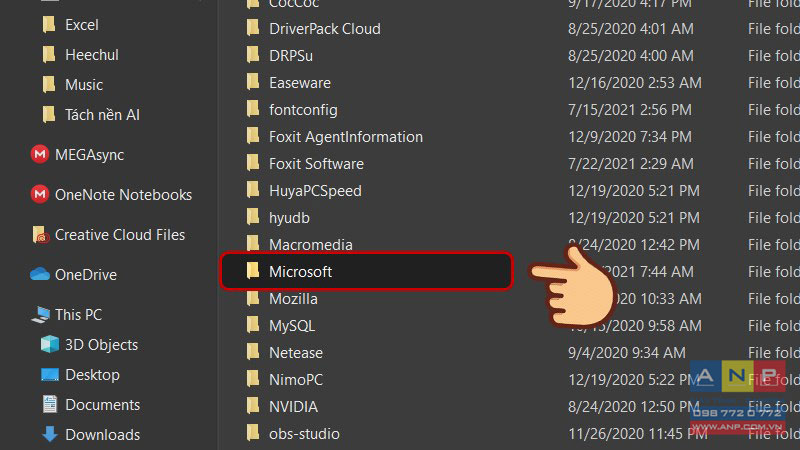Click the fontconfig folder icon
800x450 pixels.
(x=253, y=109)
